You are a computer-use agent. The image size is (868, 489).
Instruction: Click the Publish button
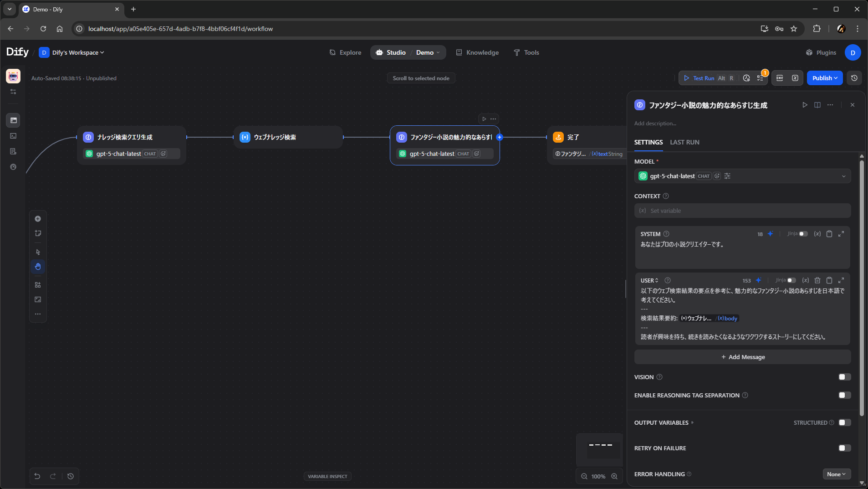(x=824, y=78)
